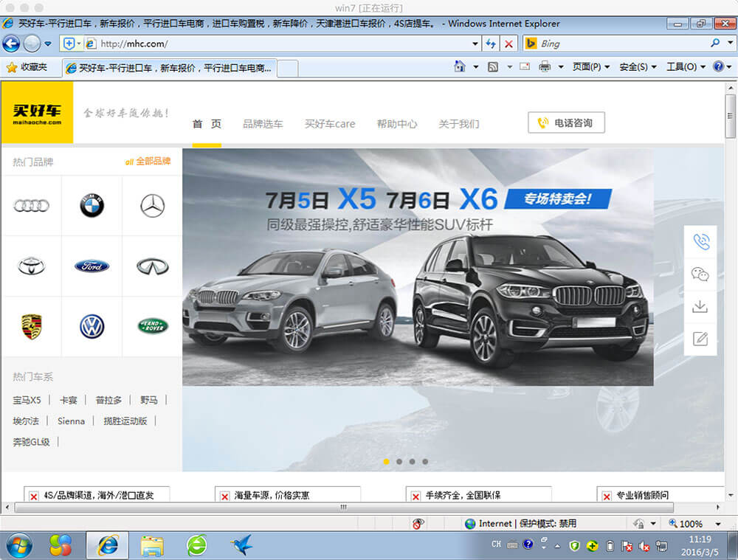Select the 买好车 browser tab
Viewport: 738px width, 560px height.
click(170, 68)
